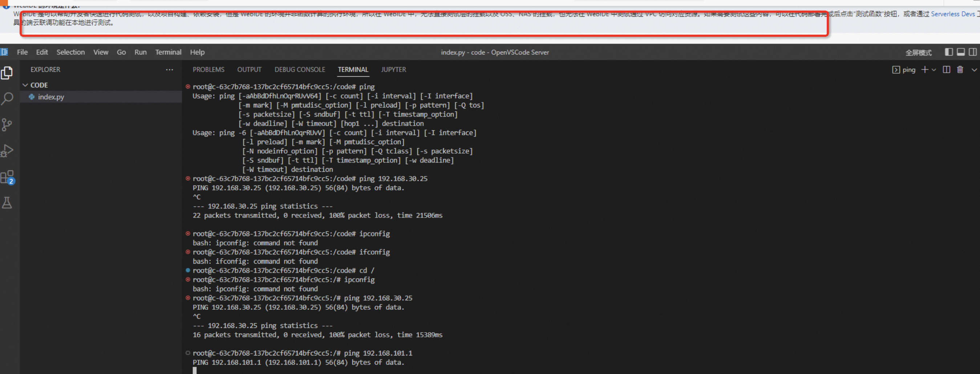Switch to the PROBLEMS tab
The height and width of the screenshot is (374, 980).
click(208, 70)
